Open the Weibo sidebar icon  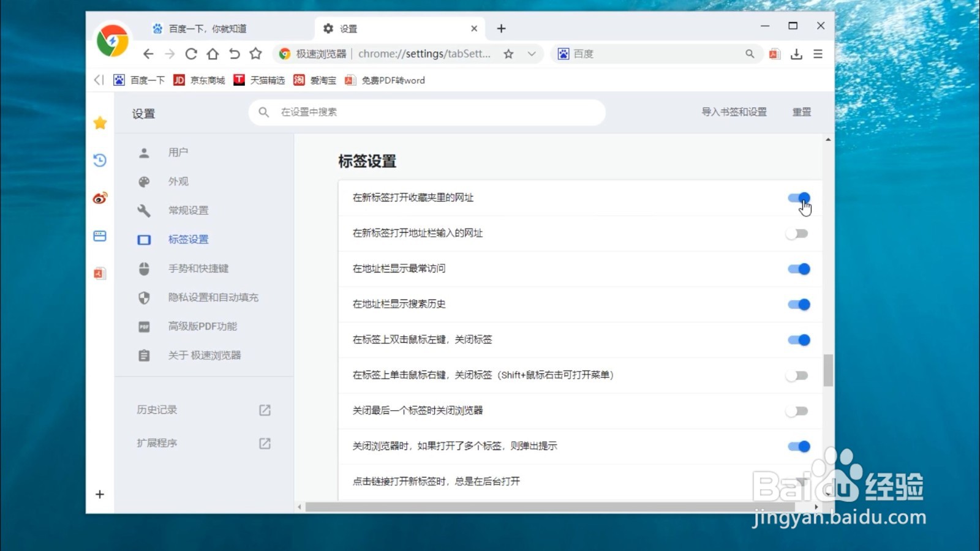click(99, 198)
